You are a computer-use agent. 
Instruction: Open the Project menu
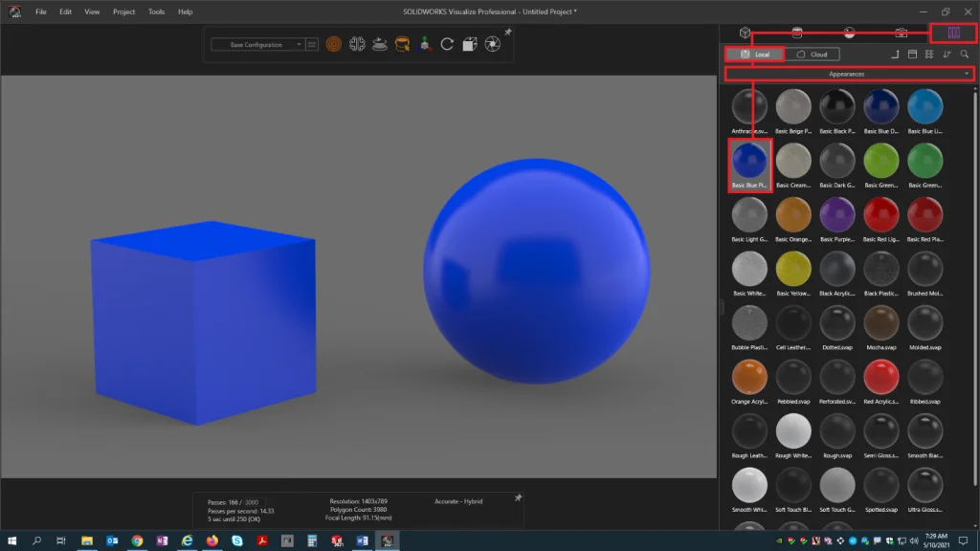pos(123,11)
